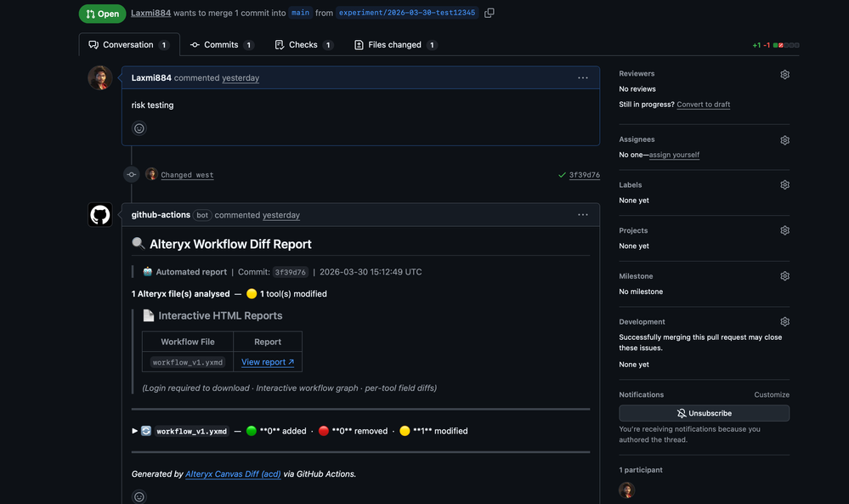This screenshot has height=504, width=849.
Task: Open Assignees settings gear
Action: pyautogui.click(x=784, y=141)
